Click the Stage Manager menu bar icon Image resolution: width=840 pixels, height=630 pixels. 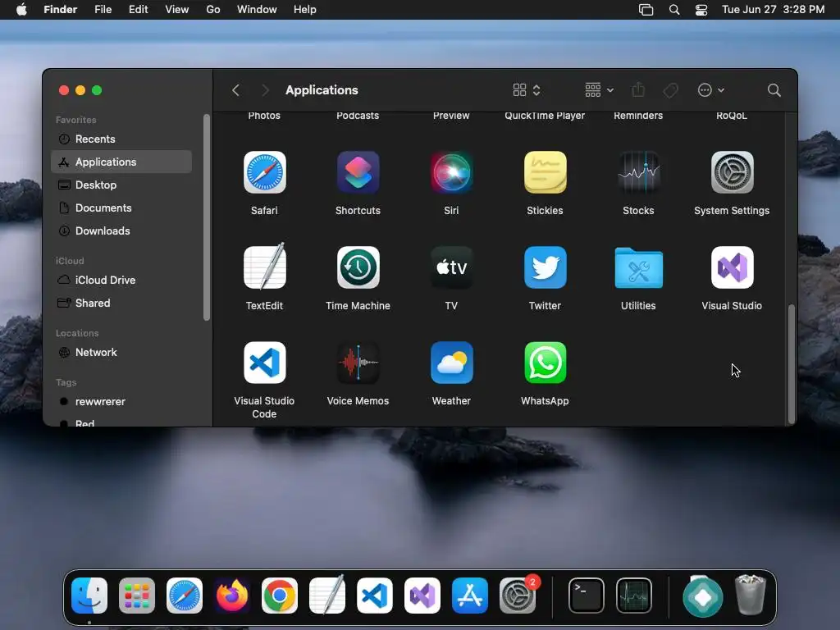(646, 10)
